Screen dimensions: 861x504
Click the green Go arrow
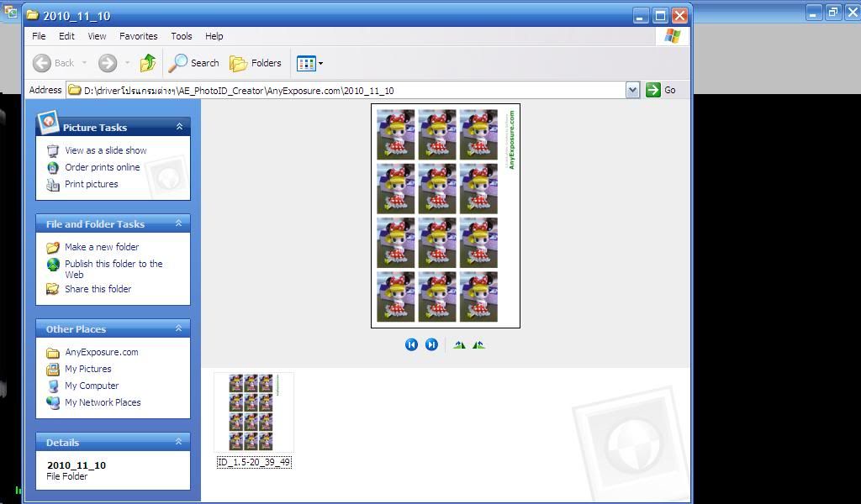click(652, 90)
